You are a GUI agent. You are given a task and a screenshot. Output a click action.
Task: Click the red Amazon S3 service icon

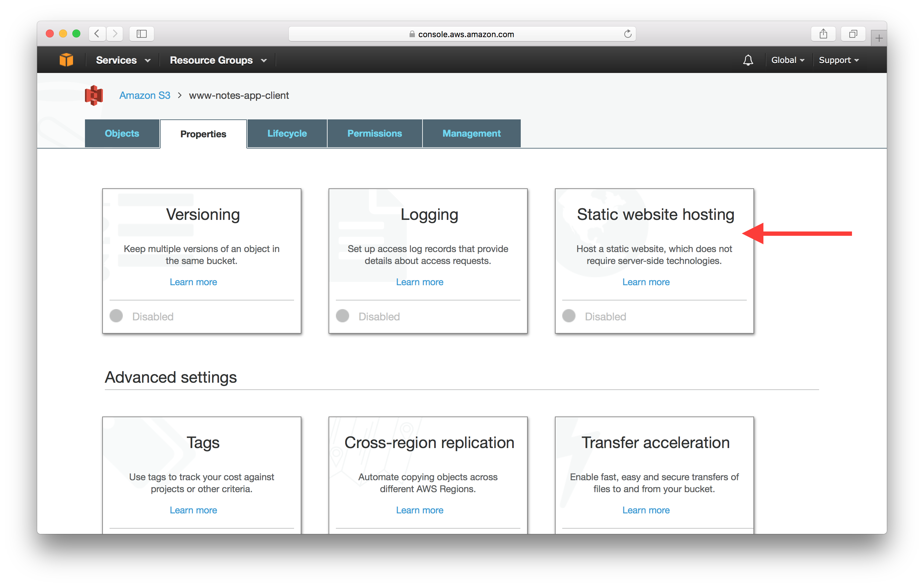pos(94,95)
